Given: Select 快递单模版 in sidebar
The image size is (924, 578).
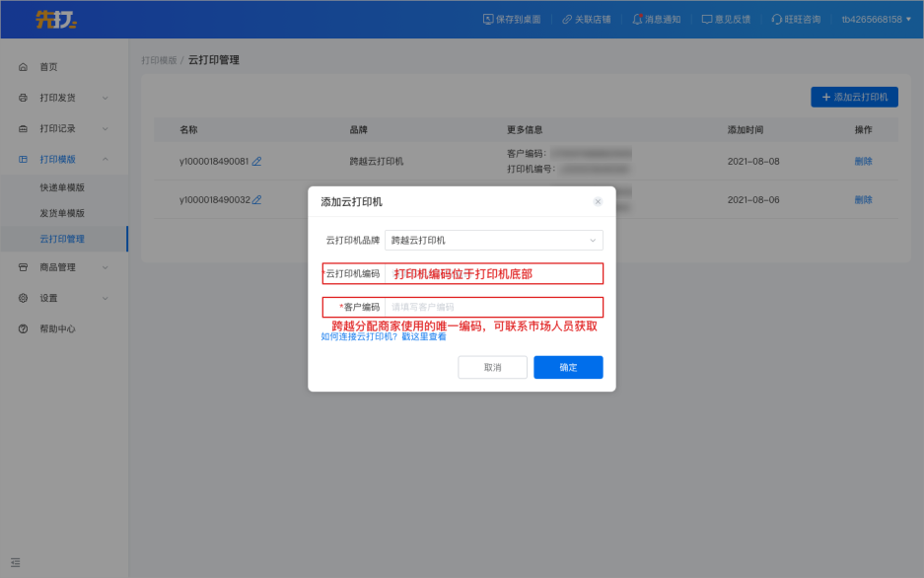Looking at the screenshot, I should (62, 187).
